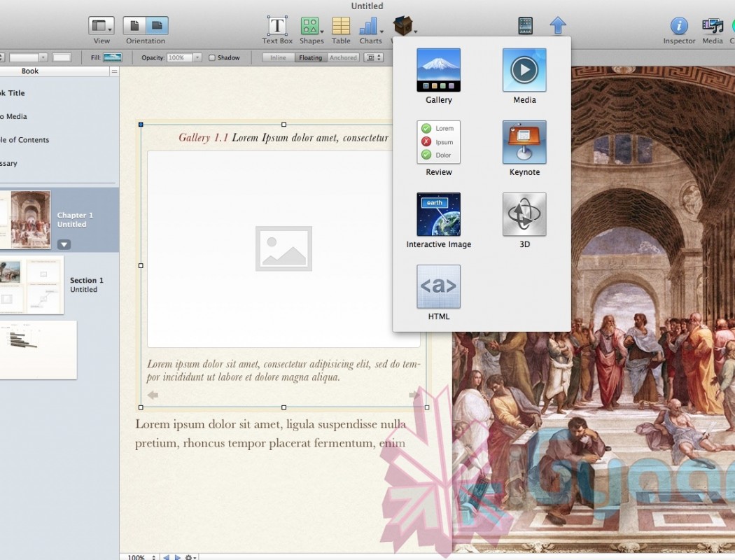The width and height of the screenshot is (735, 560).
Task: Pick the Interactive Image widget
Action: 438,214
